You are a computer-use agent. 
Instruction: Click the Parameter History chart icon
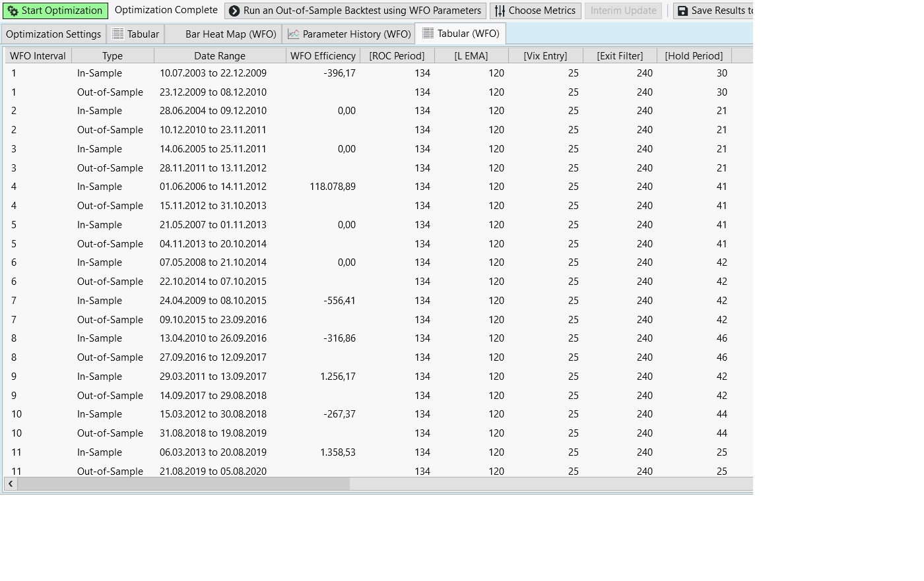pos(294,34)
